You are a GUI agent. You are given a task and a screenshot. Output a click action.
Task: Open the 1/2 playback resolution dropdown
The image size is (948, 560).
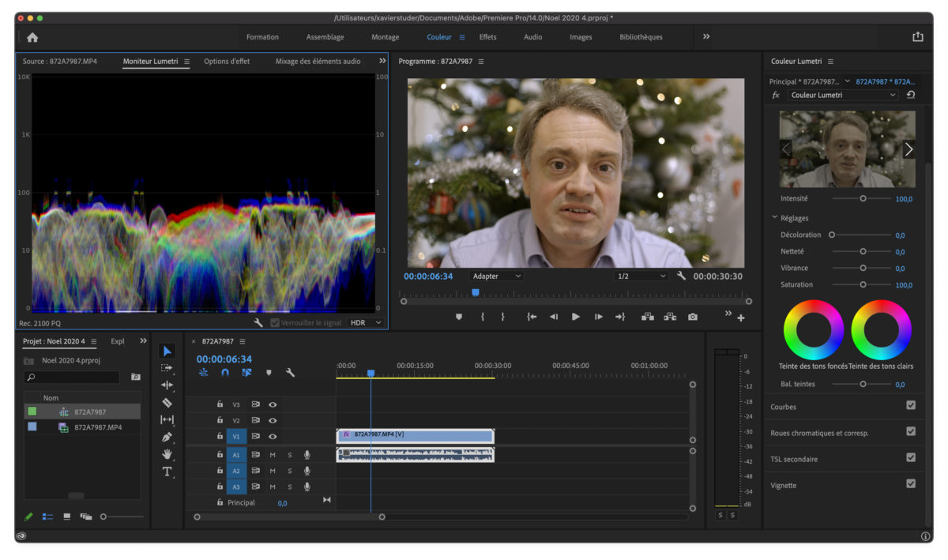[641, 276]
